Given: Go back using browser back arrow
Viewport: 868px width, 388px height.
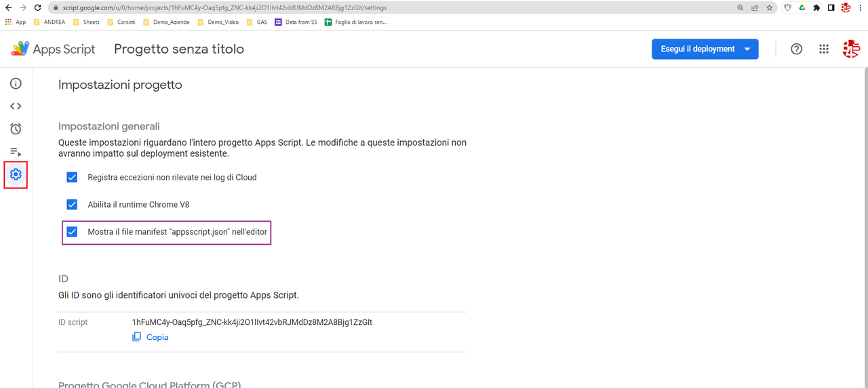Looking at the screenshot, I should coord(8,8).
